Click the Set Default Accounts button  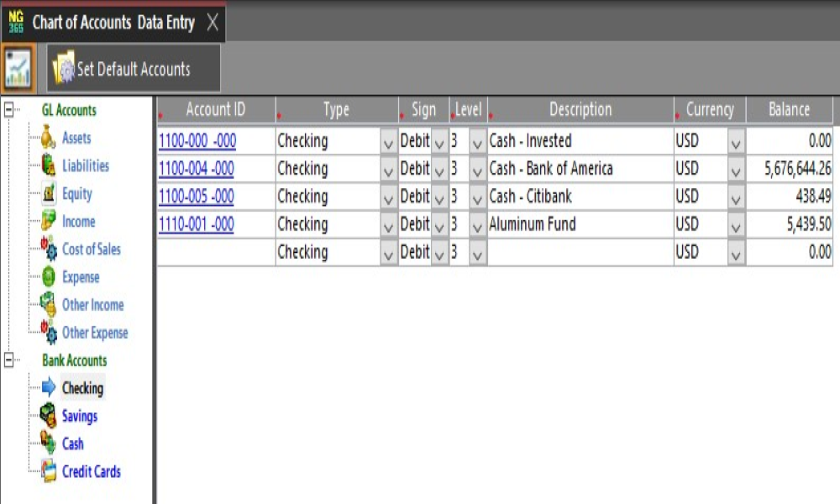(134, 69)
